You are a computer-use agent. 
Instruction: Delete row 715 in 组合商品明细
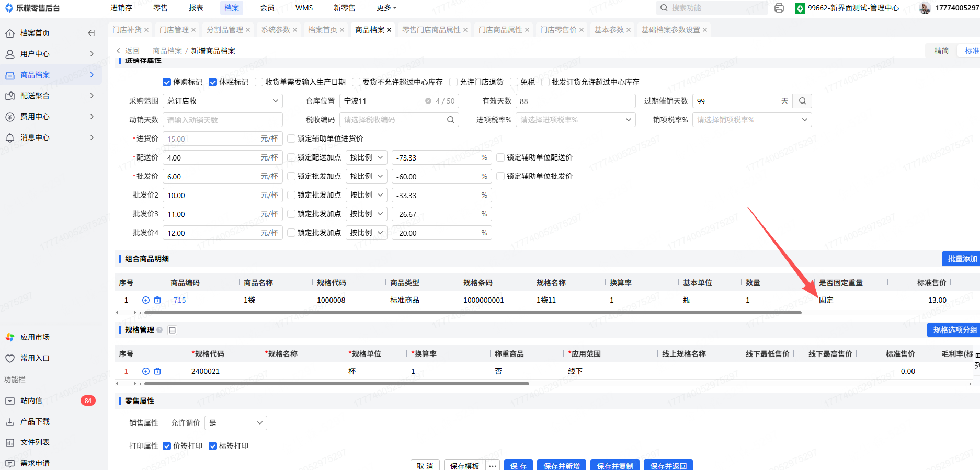(x=157, y=300)
